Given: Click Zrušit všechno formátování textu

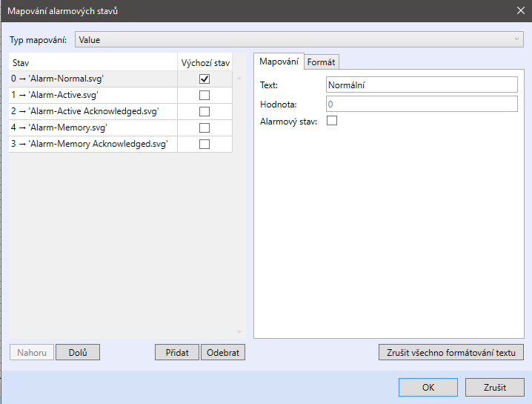Looking at the screenshot, I should (451, 352).
